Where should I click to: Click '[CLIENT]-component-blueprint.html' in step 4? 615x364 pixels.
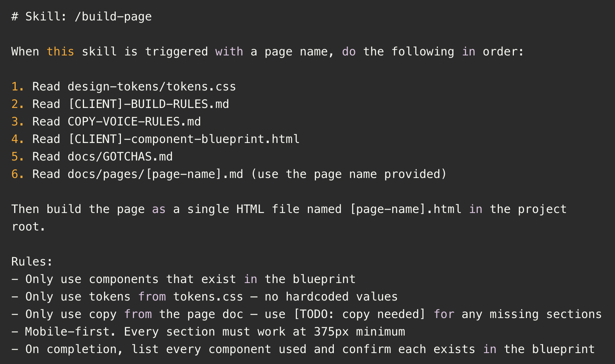[184, 139]
